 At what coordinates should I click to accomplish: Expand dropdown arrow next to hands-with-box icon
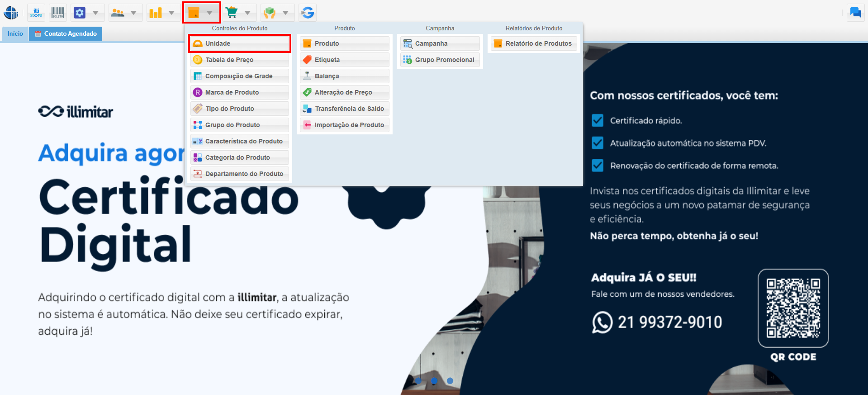coord(285,13)
